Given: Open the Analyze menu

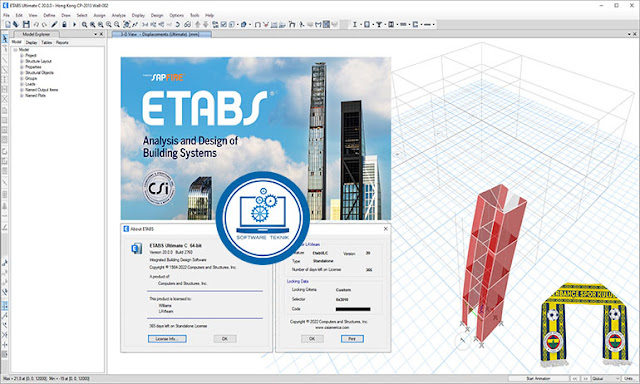Looking at the screenshot, I should [119, 15].
